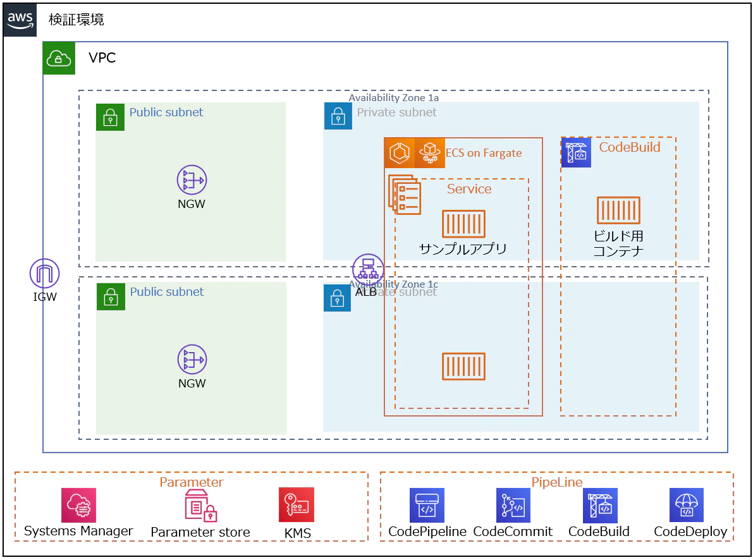Click the AWS logo icon

[x=20, y=20]
